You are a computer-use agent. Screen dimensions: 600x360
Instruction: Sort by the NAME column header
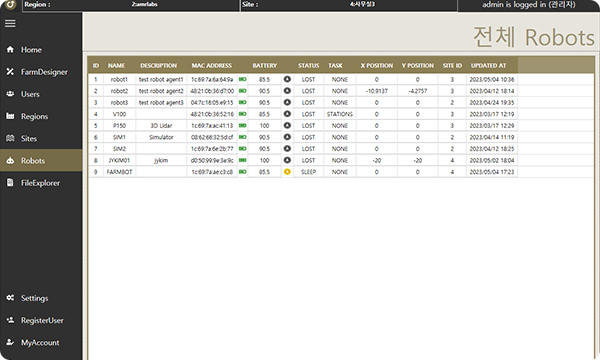(116, 65)
